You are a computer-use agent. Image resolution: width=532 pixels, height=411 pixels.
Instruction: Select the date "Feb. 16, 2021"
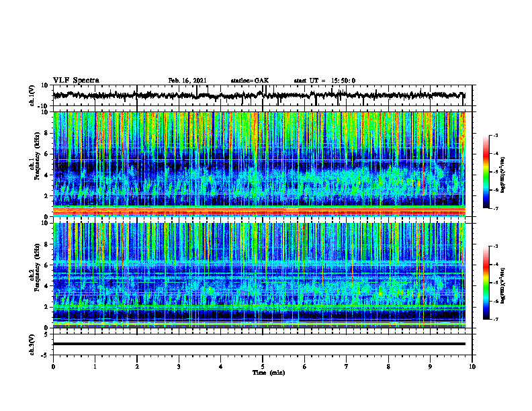tap(187, 81)
